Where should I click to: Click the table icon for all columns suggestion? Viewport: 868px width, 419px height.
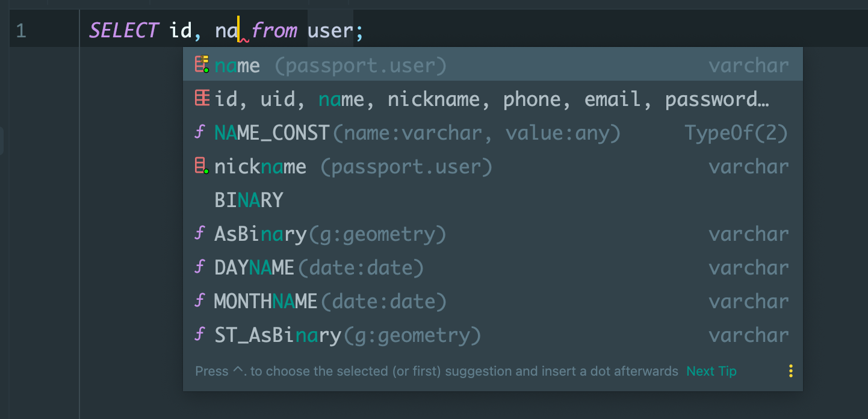click(x=202, y=98)
